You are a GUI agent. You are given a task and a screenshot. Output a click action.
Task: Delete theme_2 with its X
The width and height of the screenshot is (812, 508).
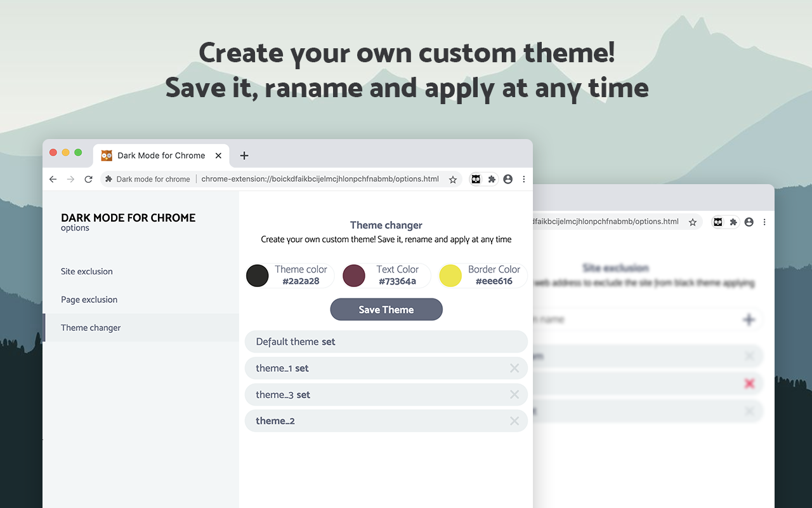click(x=514, y=421)
